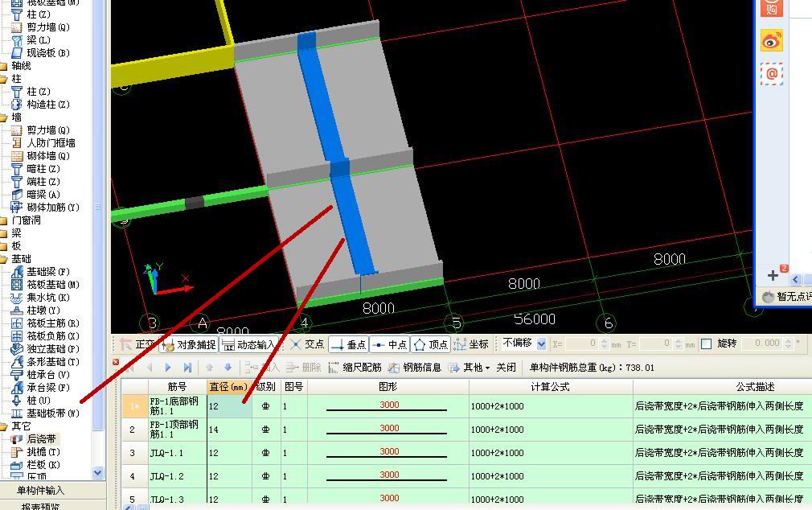The width and height of the screenshot is (812, 510).
Task: Select the 基础板带 (W) icon
Action: point(17,413)
